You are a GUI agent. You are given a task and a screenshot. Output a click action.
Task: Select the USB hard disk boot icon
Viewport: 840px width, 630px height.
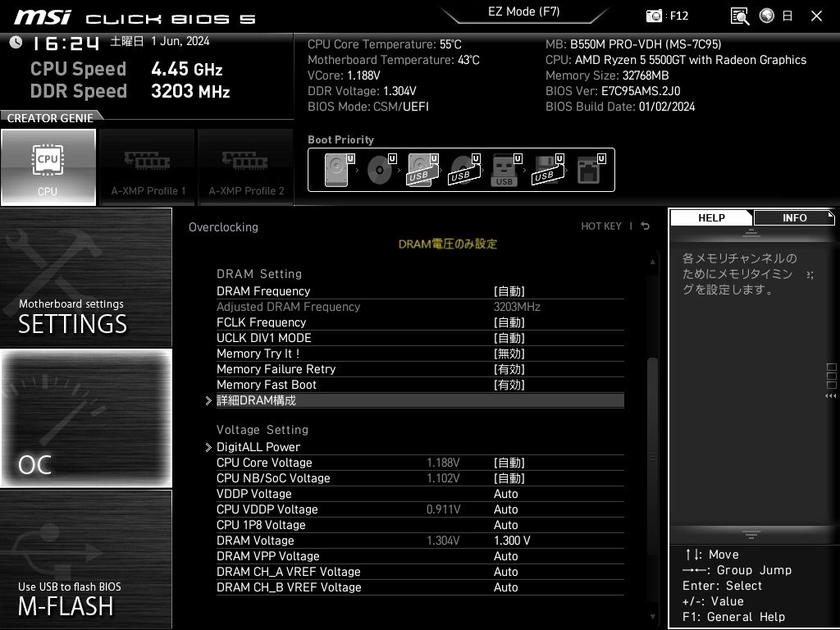(422, 170)
